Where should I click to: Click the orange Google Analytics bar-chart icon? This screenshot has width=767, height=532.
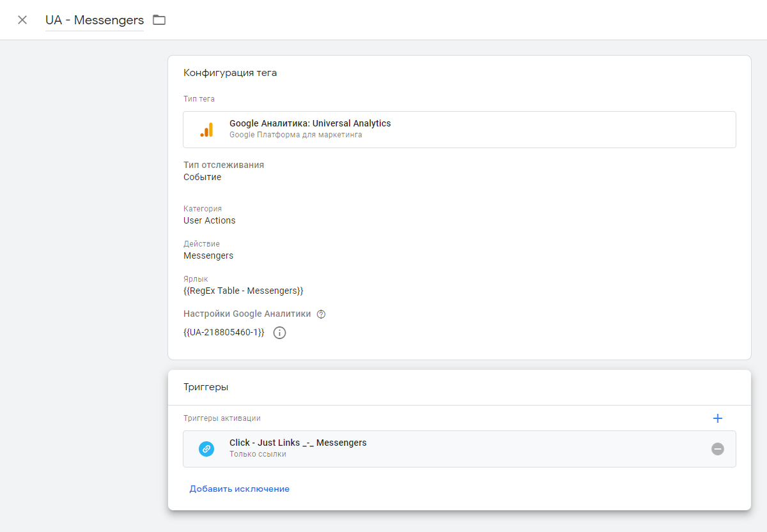pos(206,130)
